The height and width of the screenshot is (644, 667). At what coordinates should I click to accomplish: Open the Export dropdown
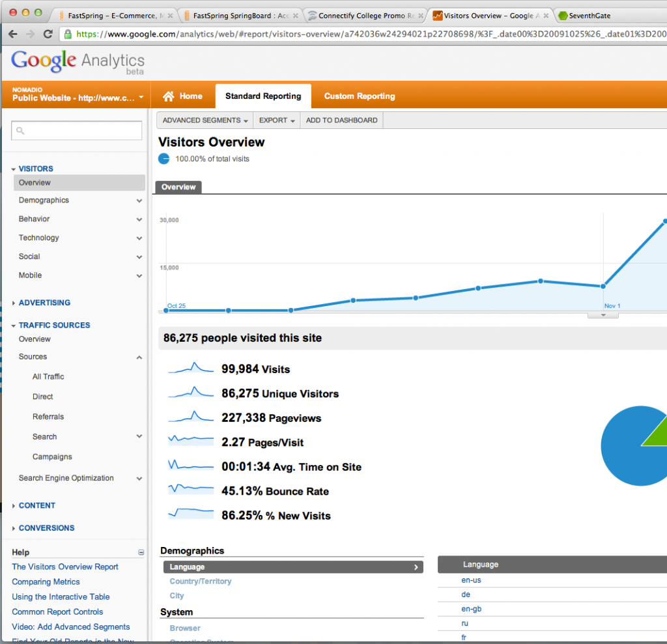click(277, 120)
